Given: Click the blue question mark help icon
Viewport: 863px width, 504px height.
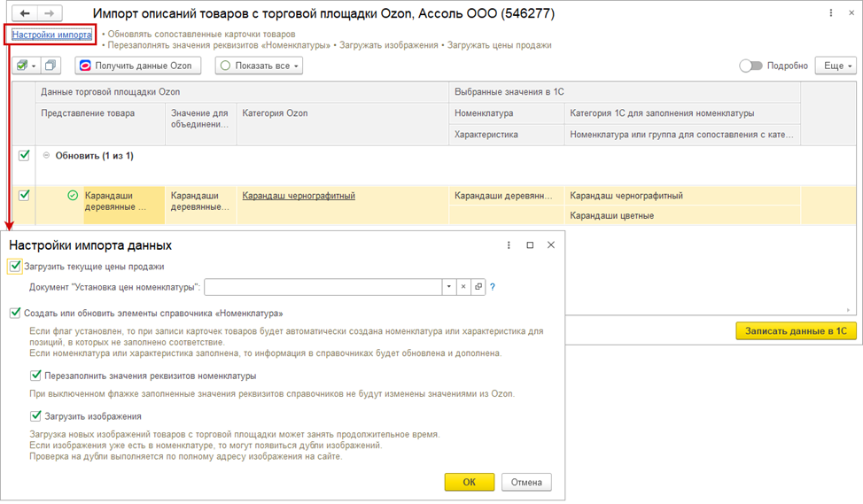Looking at the screenshot, I should 493,287.
